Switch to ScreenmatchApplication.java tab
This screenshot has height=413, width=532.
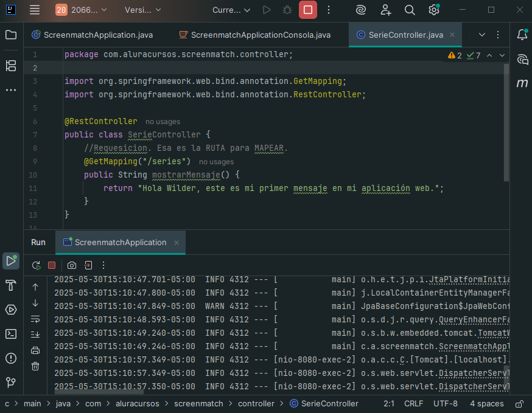point(93,35)
